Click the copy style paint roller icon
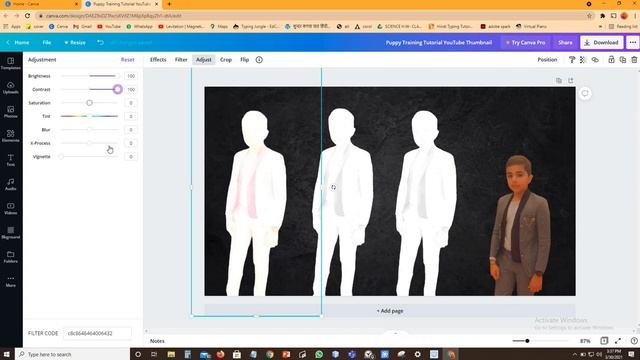The height and width of the screenshot is (360, 640). click(572, 60)
